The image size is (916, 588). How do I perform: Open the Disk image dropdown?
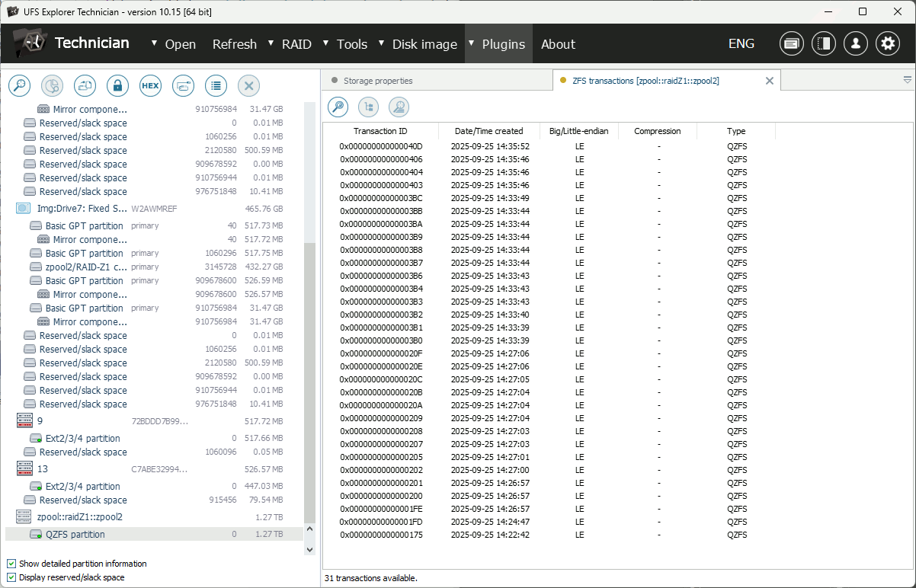pyautogui.click(x=424, y=44)
